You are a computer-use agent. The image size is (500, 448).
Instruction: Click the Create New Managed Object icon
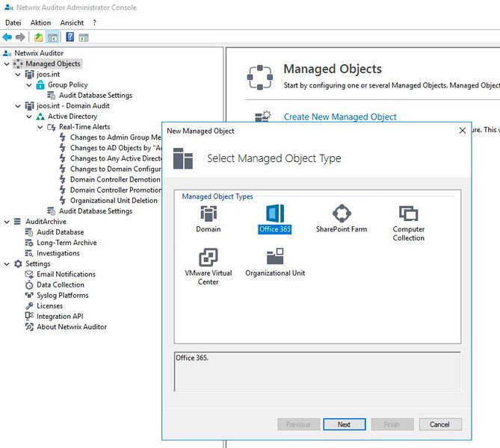coord(263,116)
